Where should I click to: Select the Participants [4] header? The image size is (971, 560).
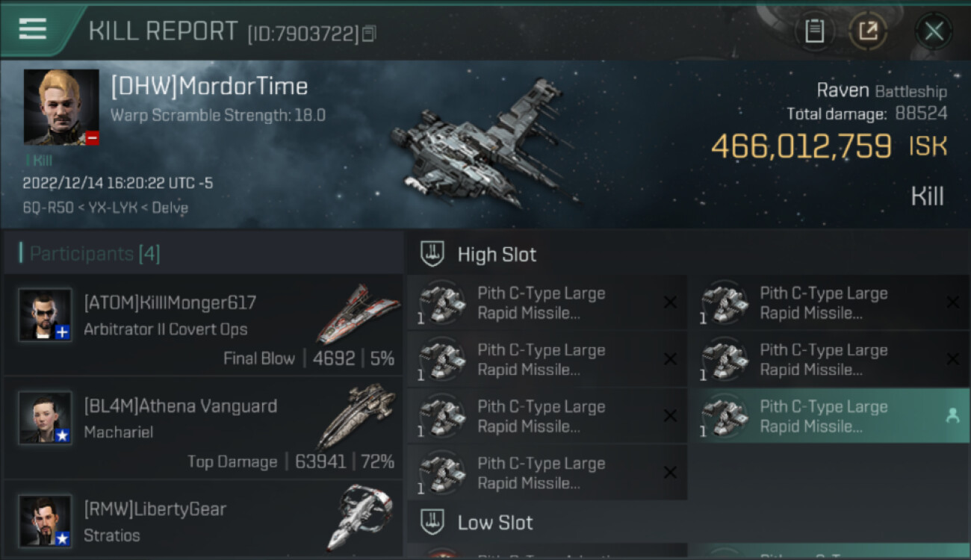(94, 254)
